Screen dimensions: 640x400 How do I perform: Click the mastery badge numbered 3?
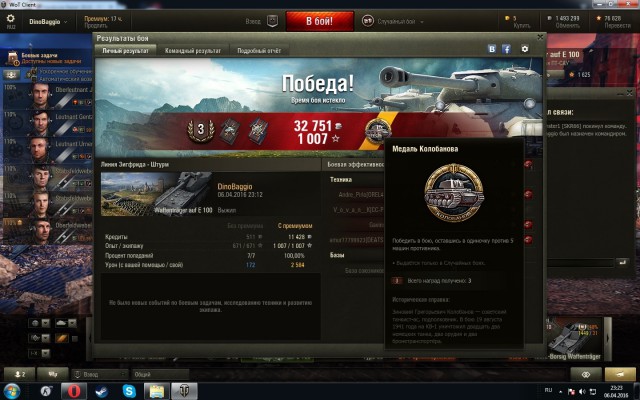pyautogui.click(x=200, y=129)
